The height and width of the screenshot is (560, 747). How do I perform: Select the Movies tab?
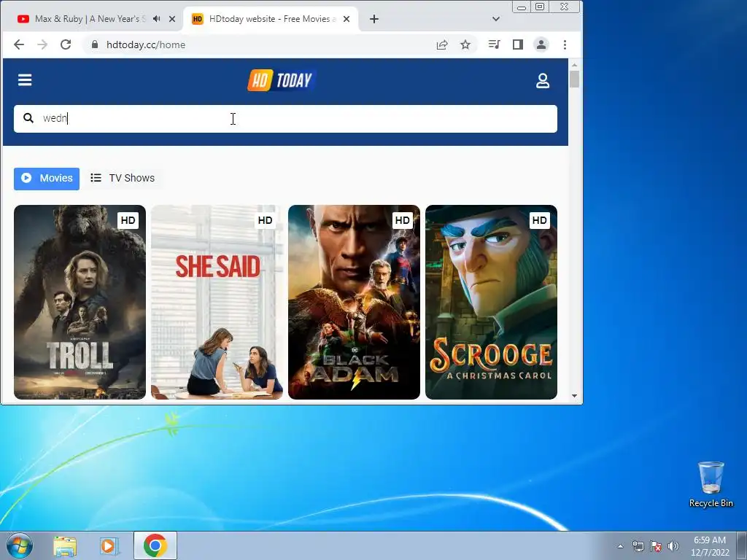coord(47,178)
